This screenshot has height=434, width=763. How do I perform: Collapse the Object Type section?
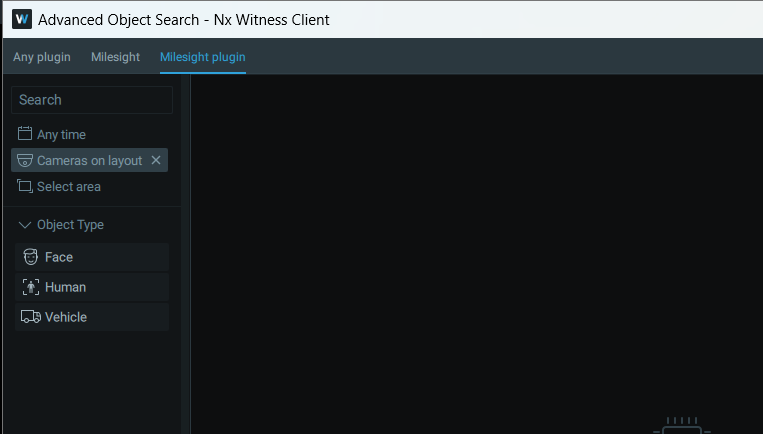(x=24, y=225)
